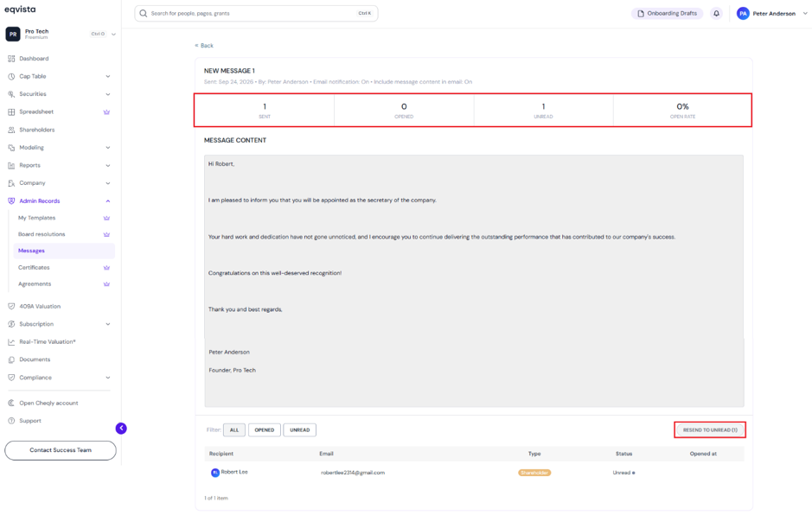Image resolution: width=812 pixels, height=515 pixels.
Task: Click the Open Cheqly account icon
Action: point(11,404)
